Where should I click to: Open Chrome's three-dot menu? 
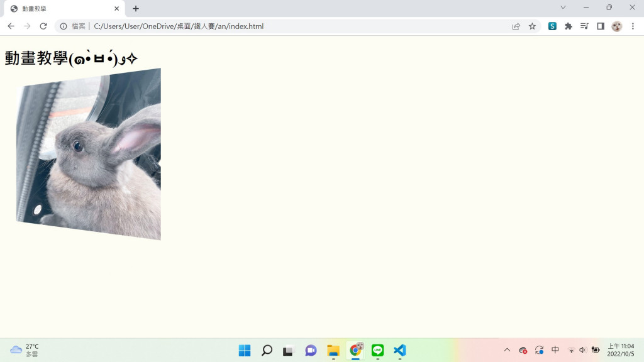pyautogui.click(x=633, y=26)
